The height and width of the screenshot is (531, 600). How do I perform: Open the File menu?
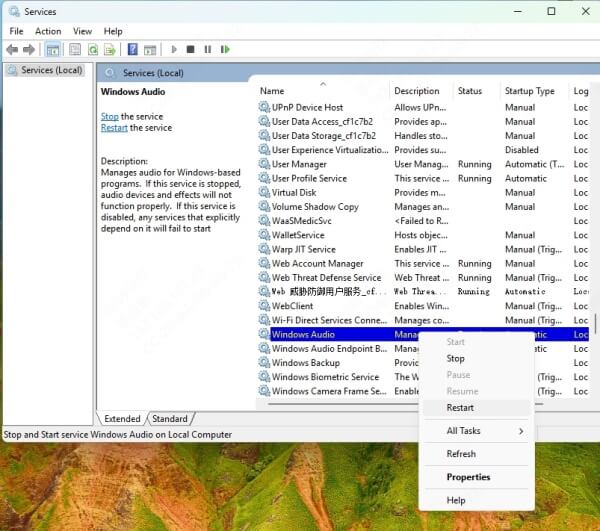[x=16, y=31]
